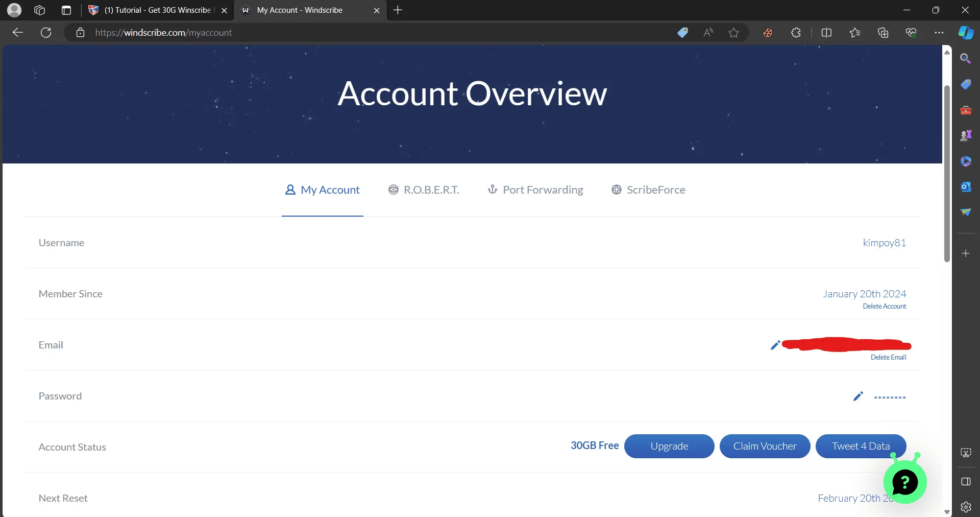Click the Delete Account link
This screenshot has width=980, height=517.
click(885, 307)
